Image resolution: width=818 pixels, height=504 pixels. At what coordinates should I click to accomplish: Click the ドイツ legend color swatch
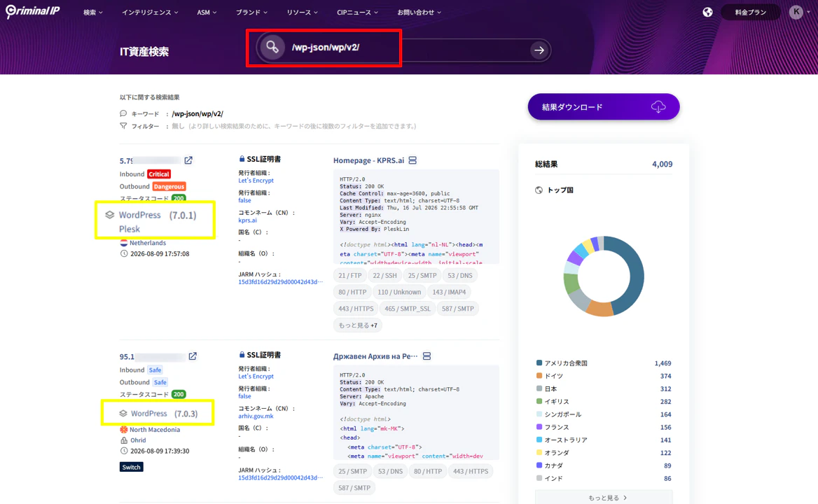tap(539, 376)
